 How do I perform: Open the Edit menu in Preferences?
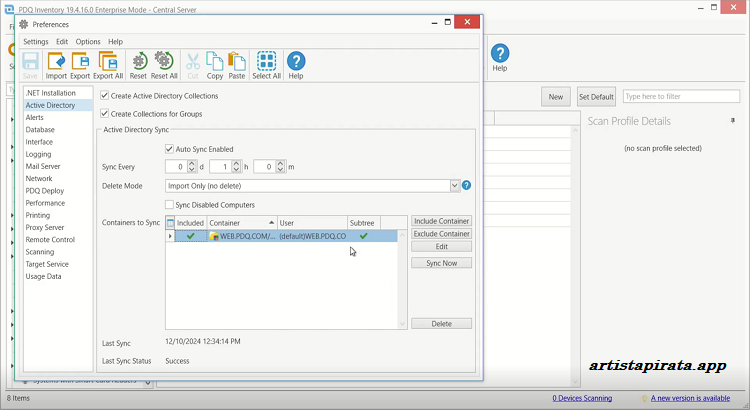click(62, 42)
